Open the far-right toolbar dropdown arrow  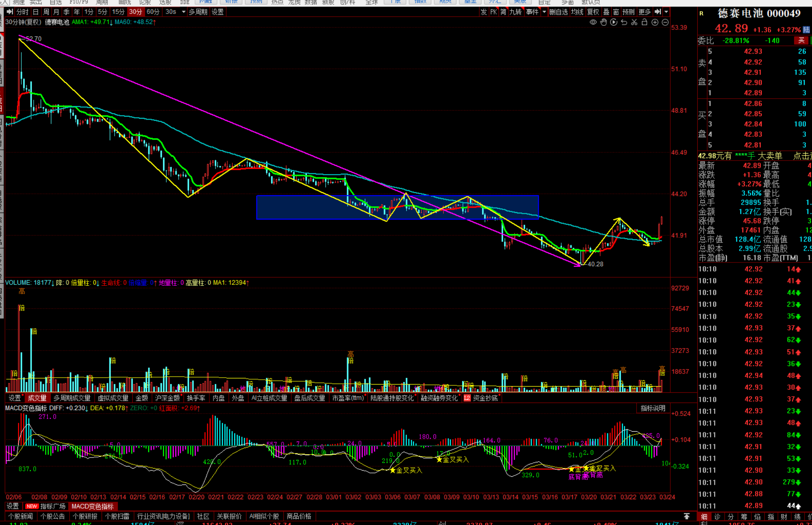coord(667,12)
